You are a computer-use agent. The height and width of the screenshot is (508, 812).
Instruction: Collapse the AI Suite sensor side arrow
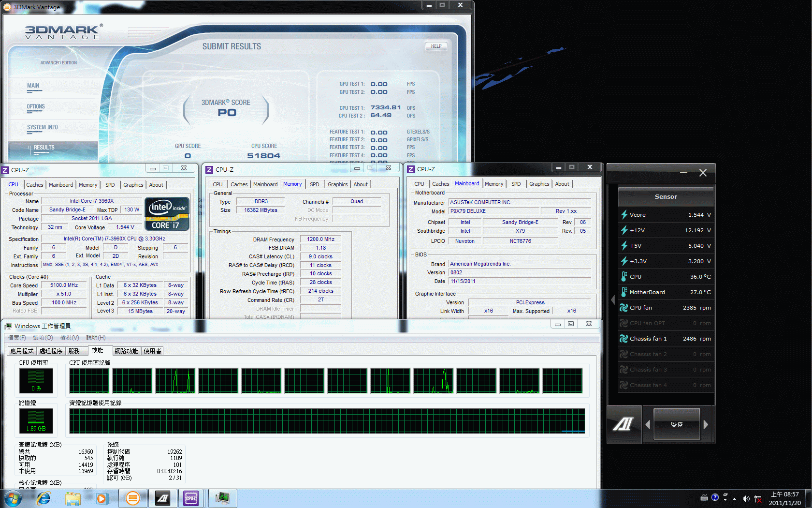[x=613, y=300]
